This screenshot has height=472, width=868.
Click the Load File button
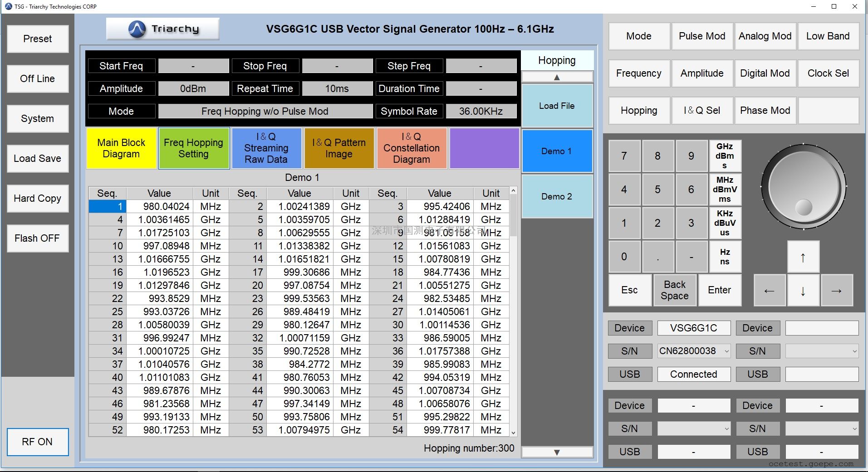click(x=557, y=106)
